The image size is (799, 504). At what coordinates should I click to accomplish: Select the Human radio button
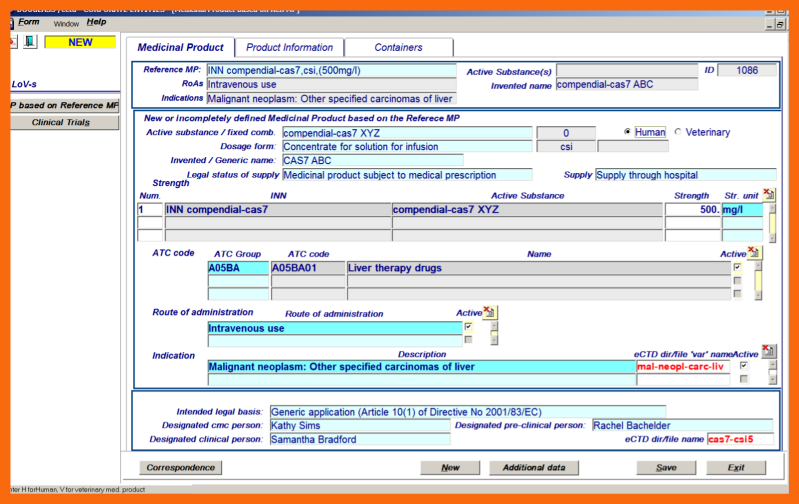click(627, 131)
